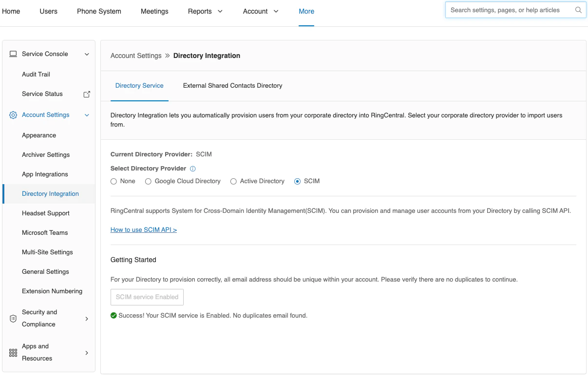Click the SCIM service Enabled button
The height and width of the screenshot is (379, 588).
click(147, 297)
